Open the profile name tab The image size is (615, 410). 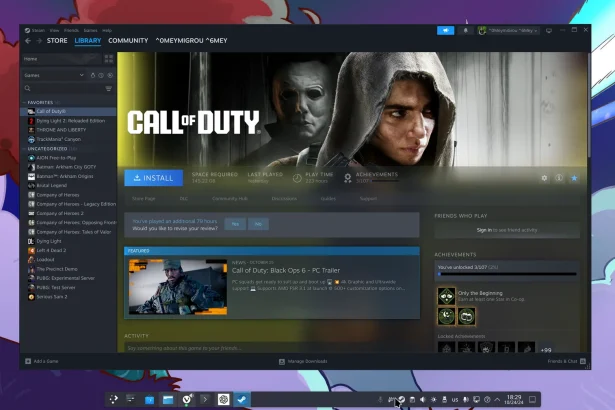click(191, 41)
